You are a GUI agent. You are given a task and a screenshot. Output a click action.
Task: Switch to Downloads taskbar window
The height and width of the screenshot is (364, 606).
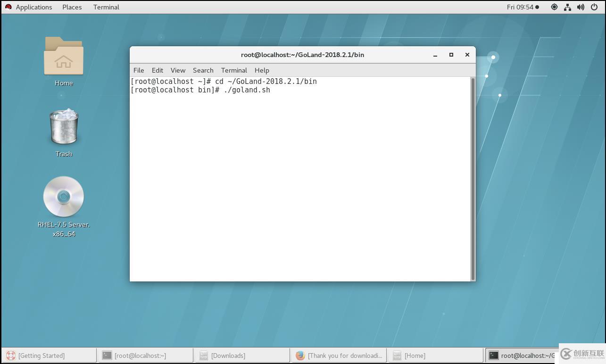(x=242, y=356)
